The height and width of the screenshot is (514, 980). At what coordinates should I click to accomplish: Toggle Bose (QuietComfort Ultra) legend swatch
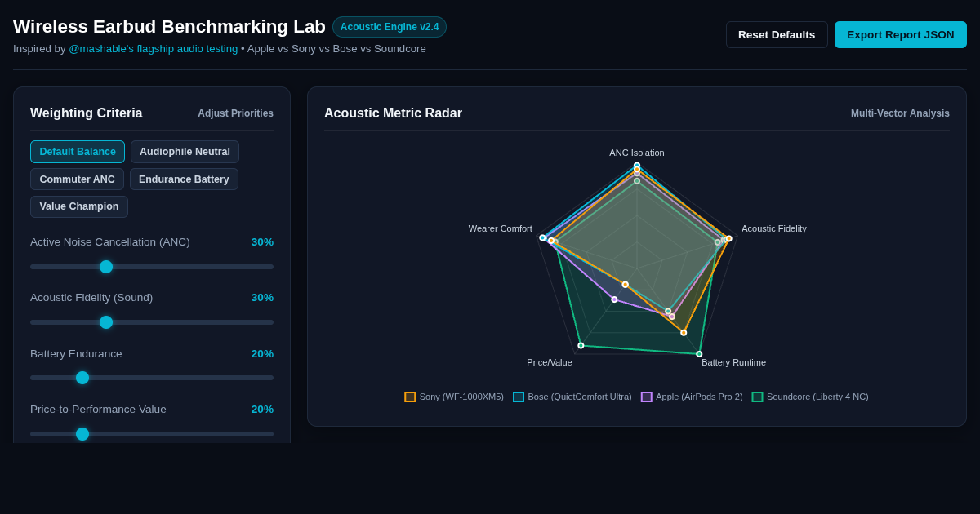(519, 397)
